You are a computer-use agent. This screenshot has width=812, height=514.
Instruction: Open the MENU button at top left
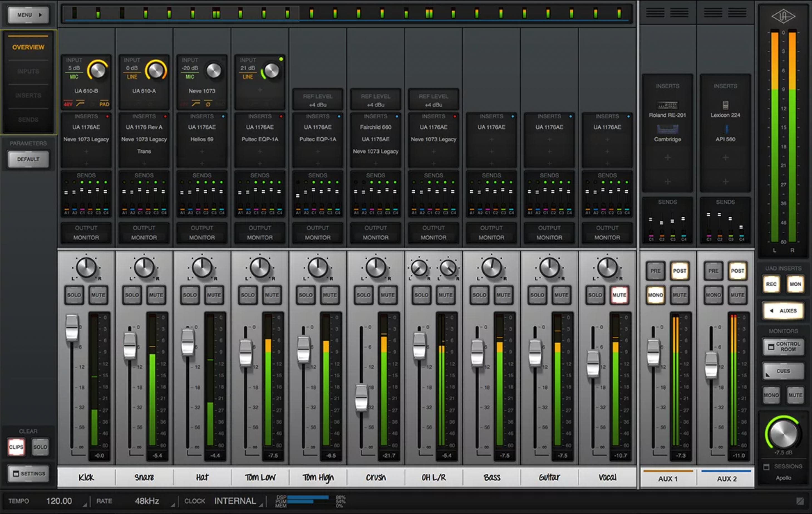tap(28, 15)
